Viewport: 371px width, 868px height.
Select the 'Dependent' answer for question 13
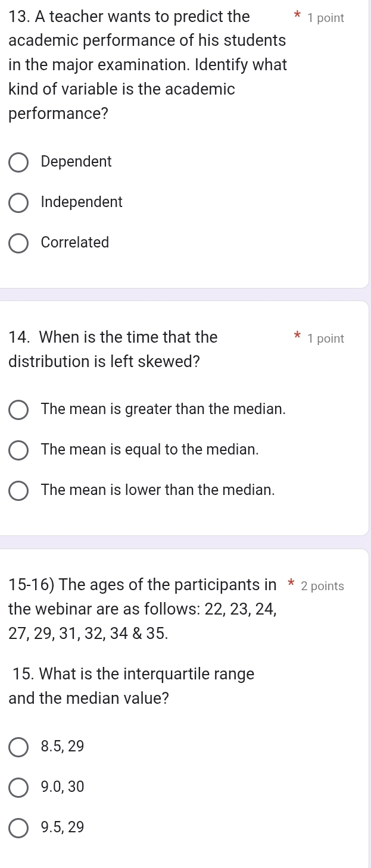(x=18, y=162)
